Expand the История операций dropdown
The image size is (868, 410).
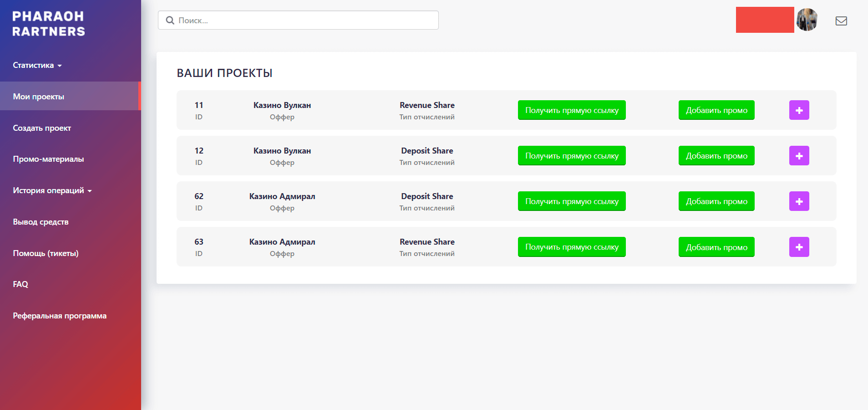point(52,190)
